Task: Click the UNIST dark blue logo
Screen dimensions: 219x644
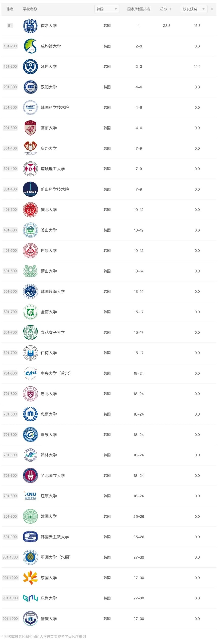Action: 30,189
